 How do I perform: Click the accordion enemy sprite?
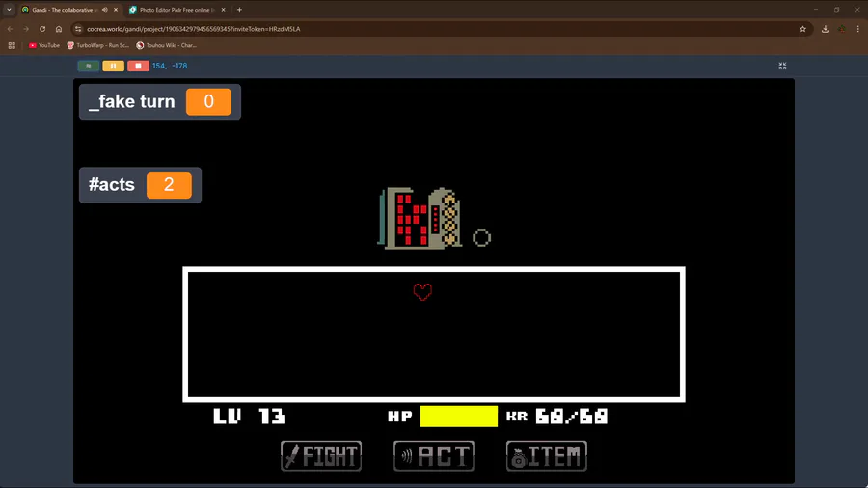420,218
